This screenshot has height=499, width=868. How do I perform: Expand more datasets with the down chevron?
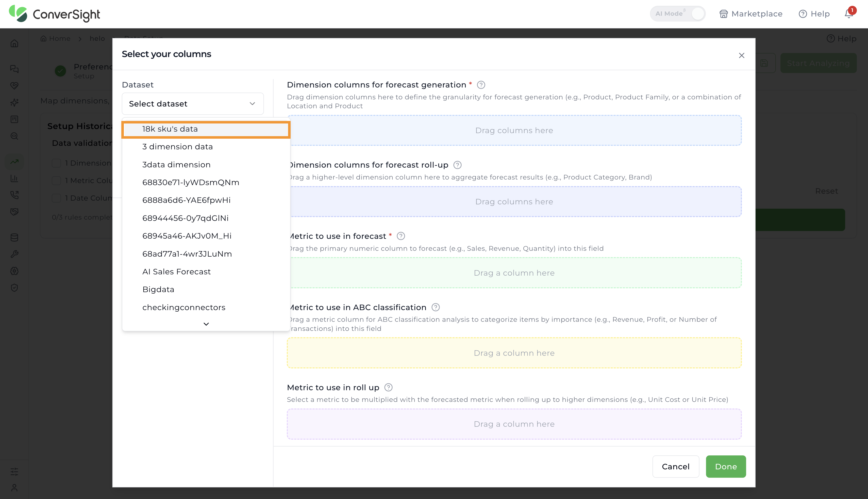206,324
